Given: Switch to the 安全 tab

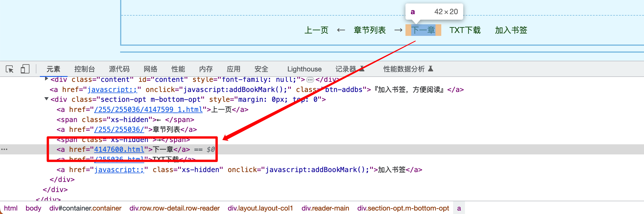Looking at the screenshot, I should [261, 69].
